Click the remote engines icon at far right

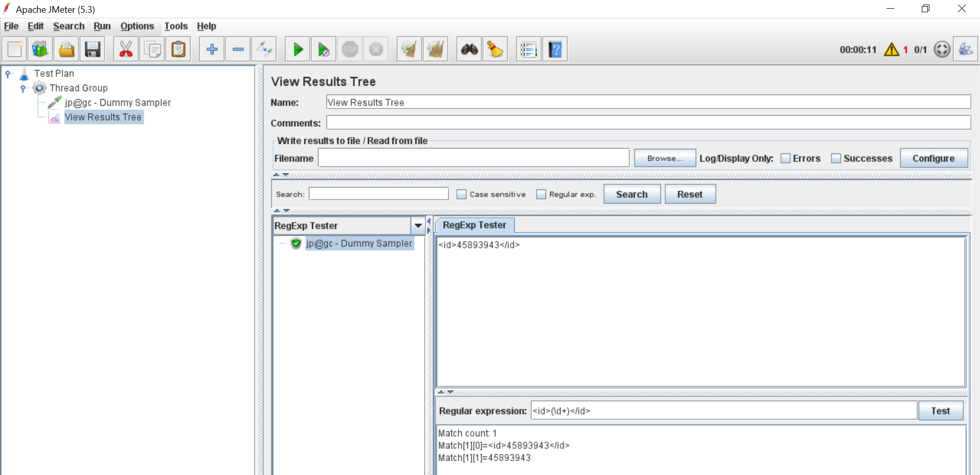pos(966,49)
